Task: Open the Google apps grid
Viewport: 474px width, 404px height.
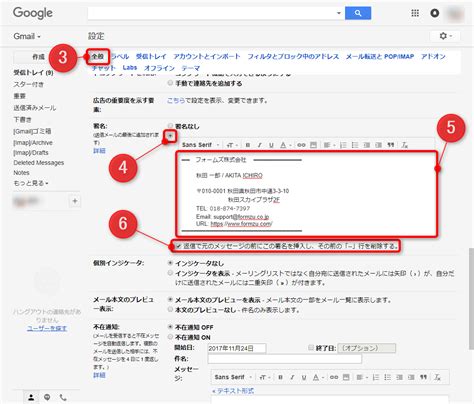Action: pos(415,13)
